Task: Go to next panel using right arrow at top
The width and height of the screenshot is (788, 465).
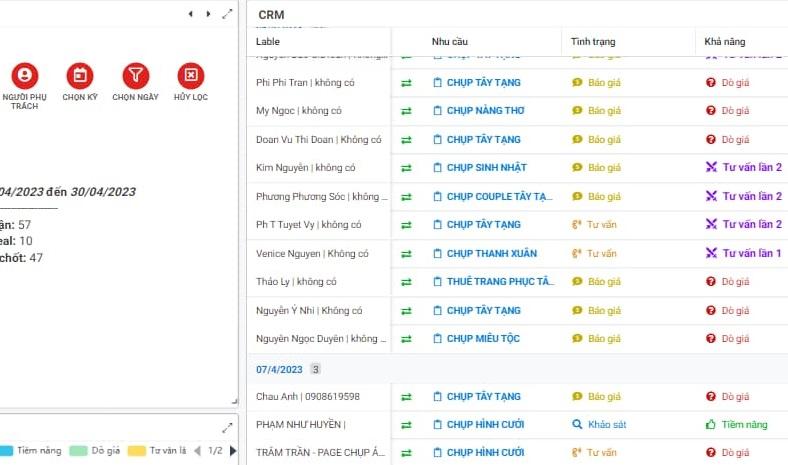Action: [x=208, y=14]
